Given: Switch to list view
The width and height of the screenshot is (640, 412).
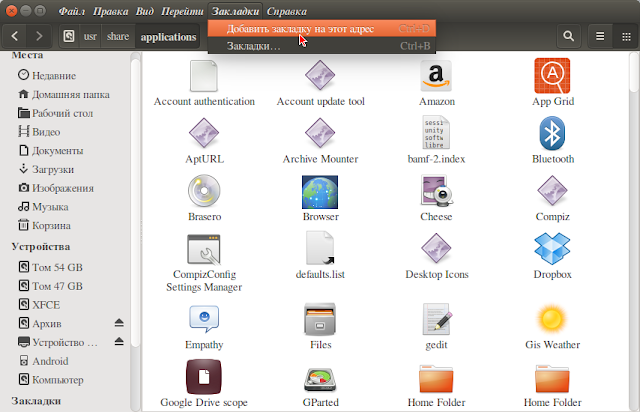Looking at the screenshot, I should click(600, 36).
